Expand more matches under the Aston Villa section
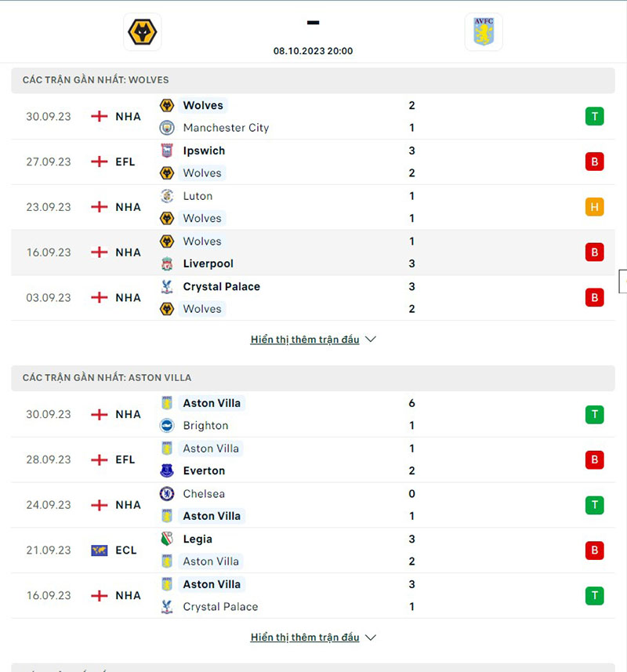The width and height of the screenshot is (627, 672). [313, 637]
